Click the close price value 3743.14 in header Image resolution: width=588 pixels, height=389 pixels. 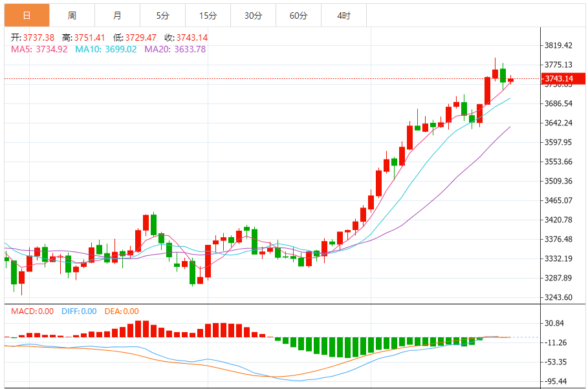coord(192,37)
